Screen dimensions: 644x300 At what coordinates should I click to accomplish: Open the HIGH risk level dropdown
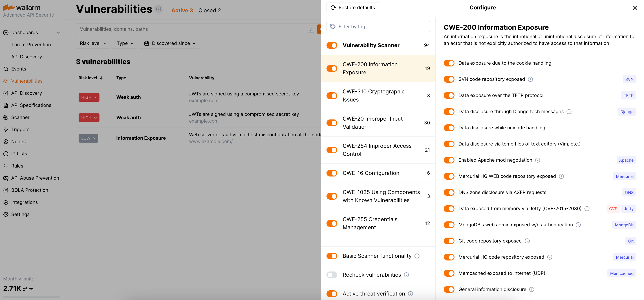89,97
